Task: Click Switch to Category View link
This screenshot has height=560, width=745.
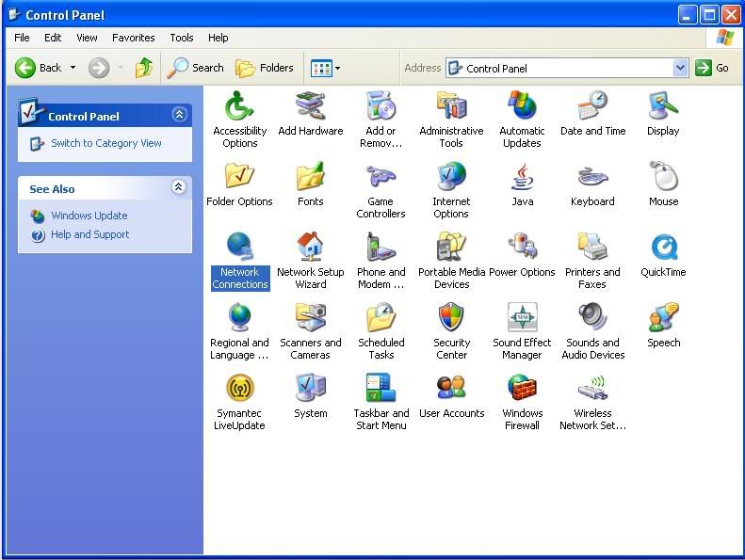Action: (x=105, y=143)
